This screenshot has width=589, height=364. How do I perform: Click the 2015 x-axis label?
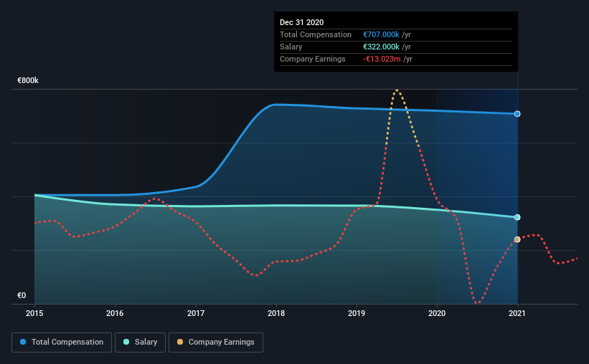(34, 313)
